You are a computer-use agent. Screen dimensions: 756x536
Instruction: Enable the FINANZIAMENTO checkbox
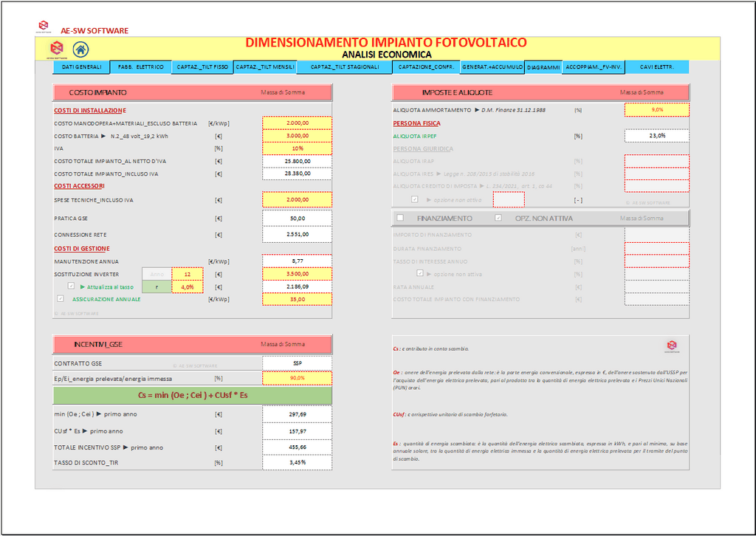click(x=400, y=218)
